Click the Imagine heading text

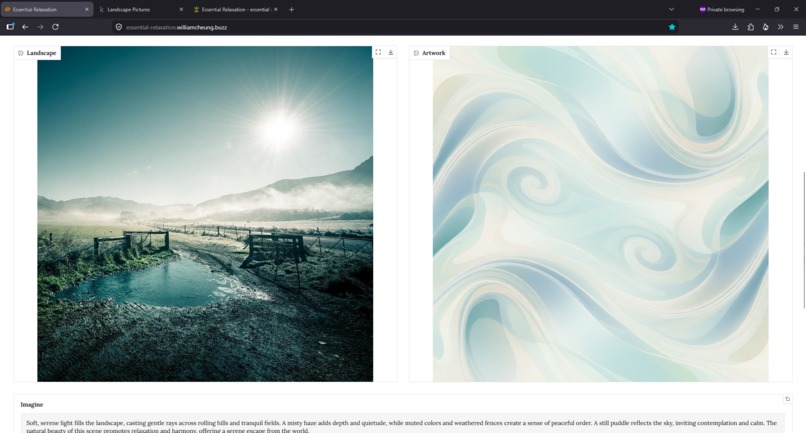coord(32,405)
